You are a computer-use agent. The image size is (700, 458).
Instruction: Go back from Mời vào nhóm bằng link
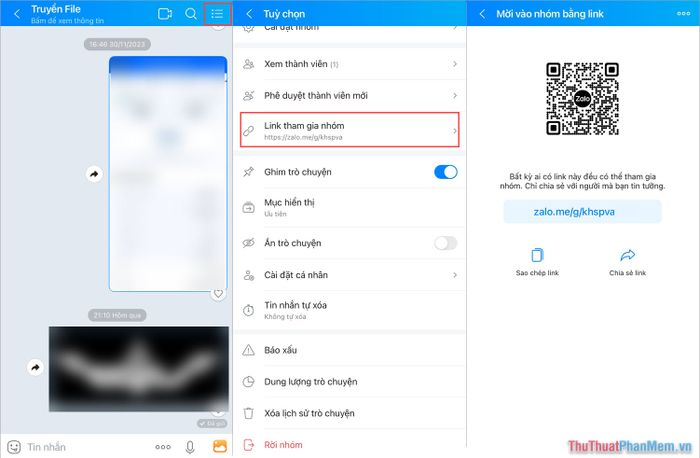click(x=483, y=14)
